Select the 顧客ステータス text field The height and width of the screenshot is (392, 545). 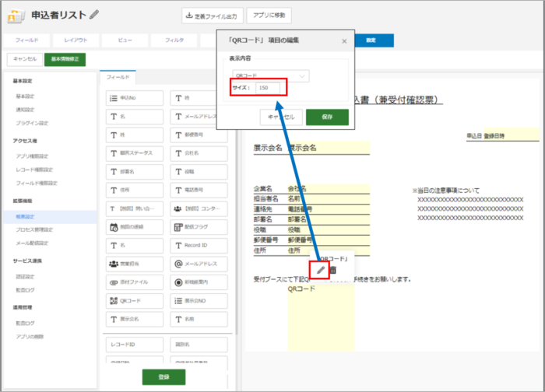tap(135, 153)
